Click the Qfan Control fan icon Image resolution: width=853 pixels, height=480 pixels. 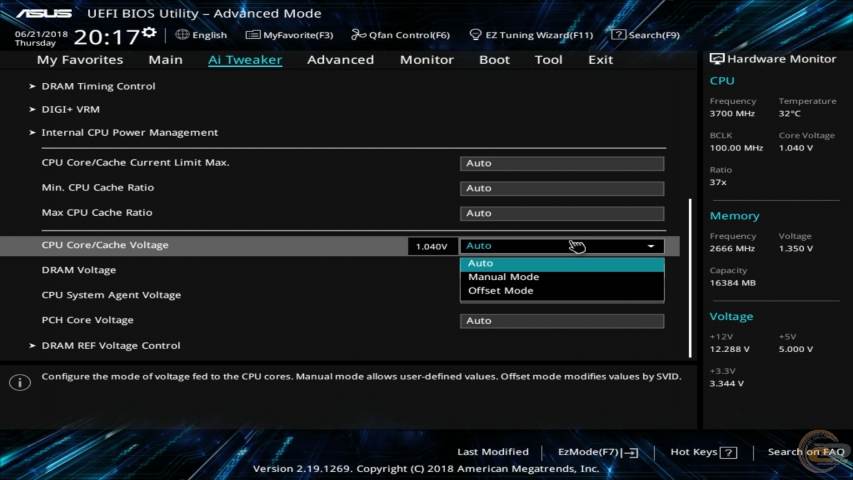click(x=358, y=35)
